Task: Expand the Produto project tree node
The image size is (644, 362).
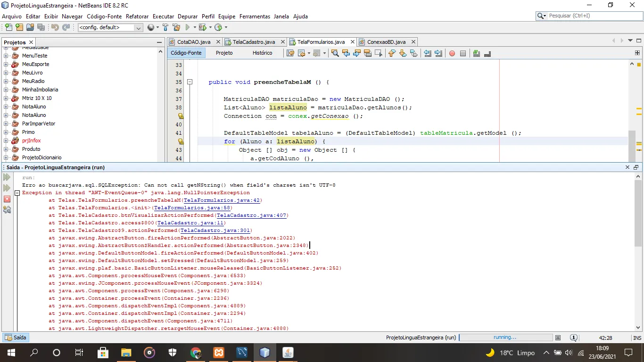Action: click(6, 149)
